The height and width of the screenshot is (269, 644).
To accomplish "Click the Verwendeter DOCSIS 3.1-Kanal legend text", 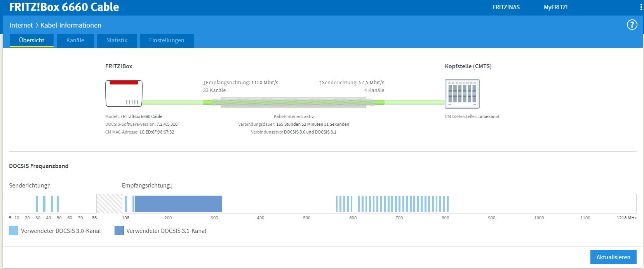I will coord(166,231).
